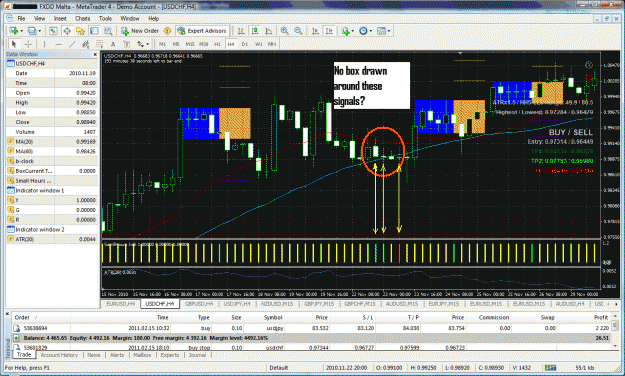Image resolution: width=625 pixels, height=376 pixels.
Task: Select the USDCHF,H4 row in the Data Window
Action: pos(52,63)
